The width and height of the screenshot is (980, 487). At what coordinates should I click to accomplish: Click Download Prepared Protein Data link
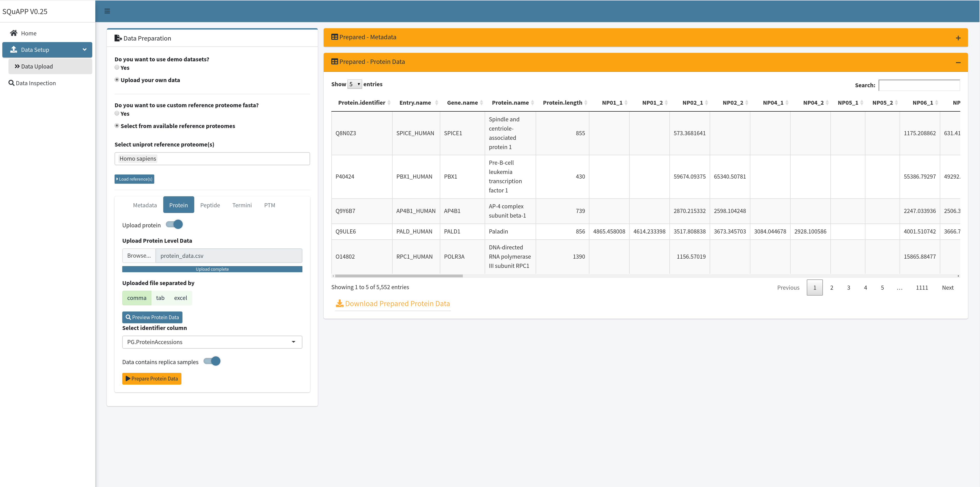393,304
